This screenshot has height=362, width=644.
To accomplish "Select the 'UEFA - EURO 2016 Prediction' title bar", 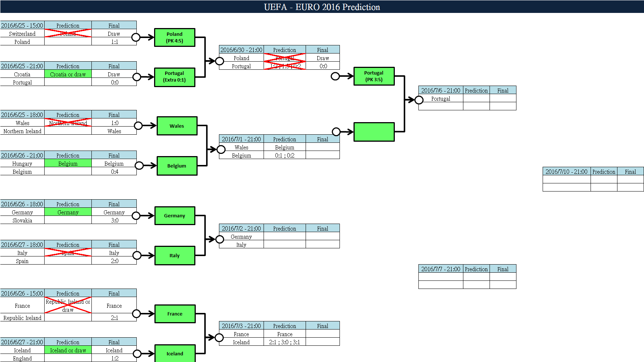I will (322, 7).
